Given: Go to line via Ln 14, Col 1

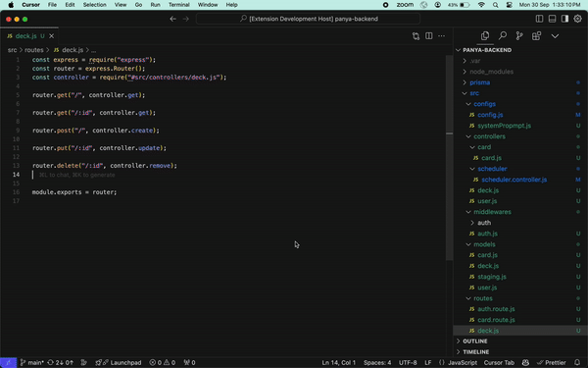Looking at the screenshot, I should 339,363.
